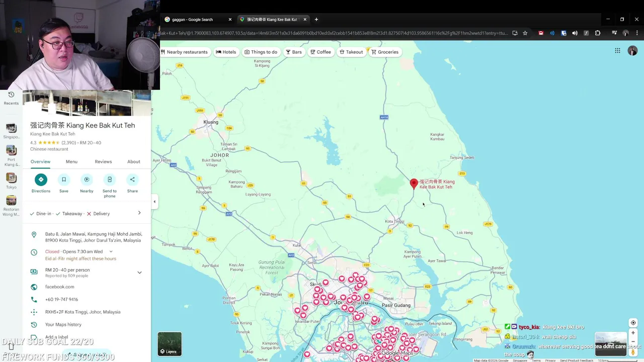The image size is (644, 362).
Task: Open the Port Klang recent item
Action: coord(11,156)
